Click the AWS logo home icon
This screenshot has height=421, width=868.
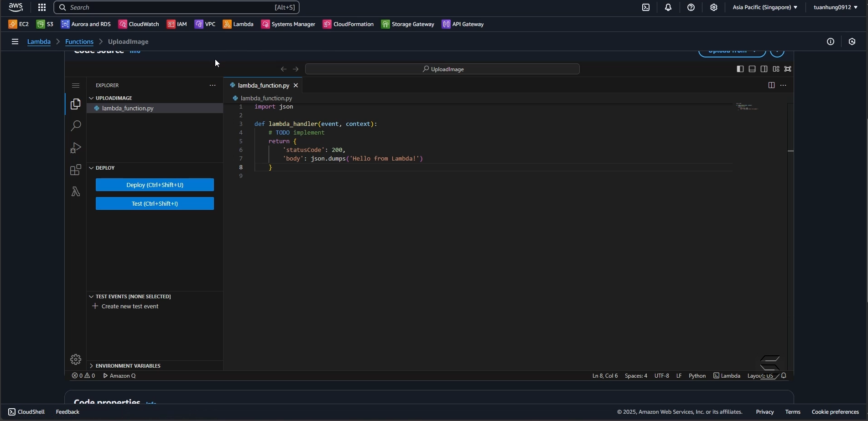(16, 7)
